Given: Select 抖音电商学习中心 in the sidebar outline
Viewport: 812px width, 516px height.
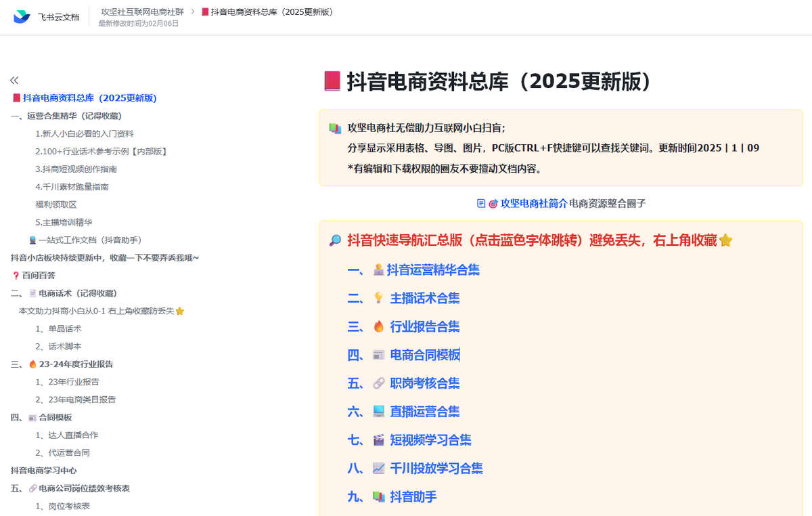Looking at the screenshot, I should 44,470.
